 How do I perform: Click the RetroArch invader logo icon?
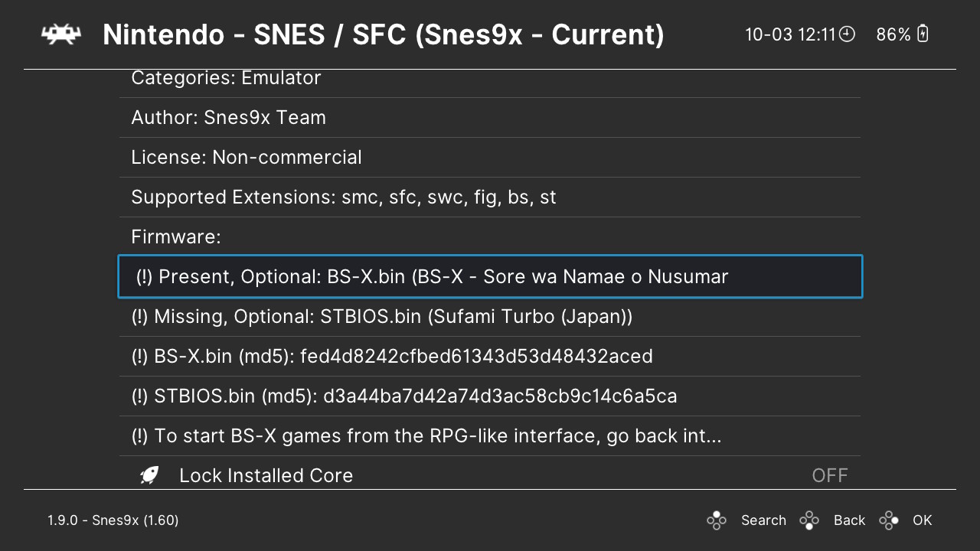coord(61,34)
